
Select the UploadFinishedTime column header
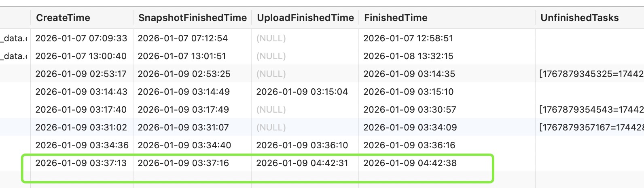coord(305,18)
